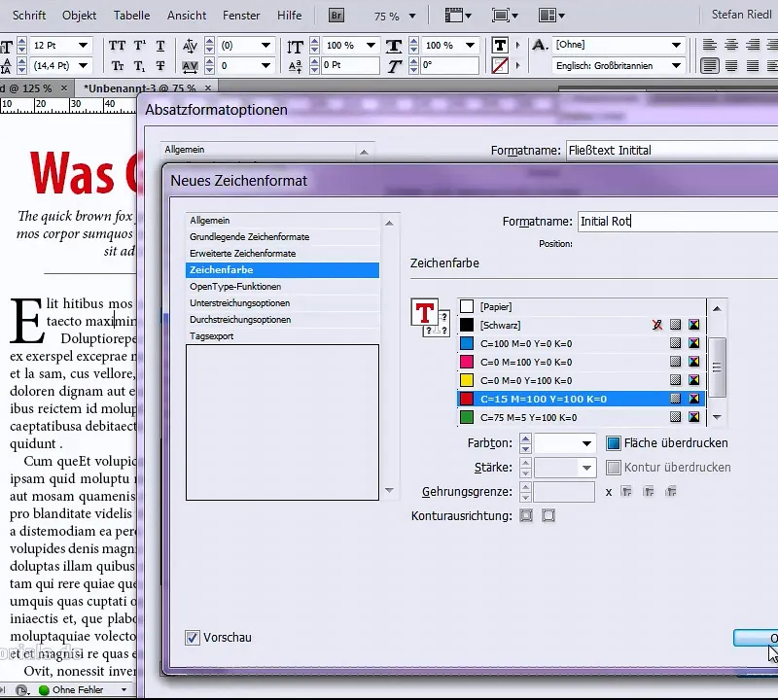This screenshot has width=778, height=700.
Task: Select OpenType-Funktionen category
Action: pyautogui.click(x=282, y=286)
